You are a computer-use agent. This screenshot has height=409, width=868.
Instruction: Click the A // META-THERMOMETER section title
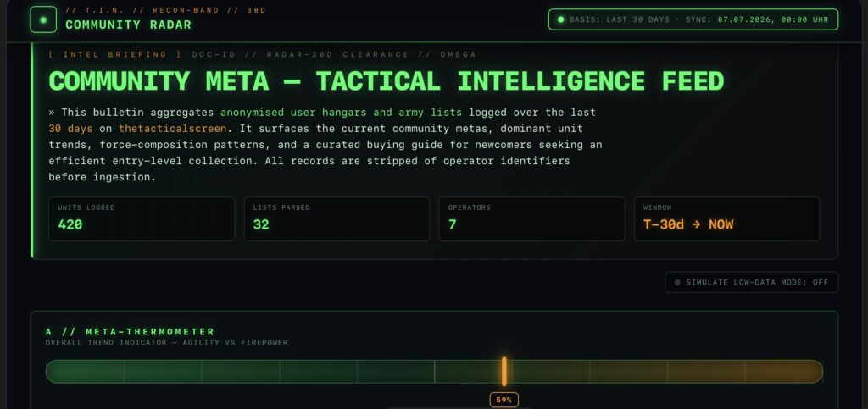pos(130,332)
